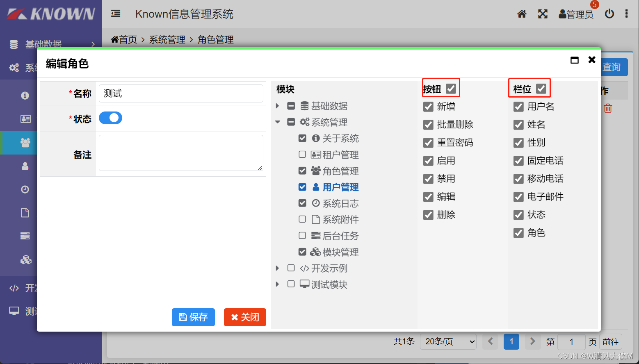Click 角色管理 in the breadcrumb
Image resolution: width=639 pixels, height=364 pixels.
point(216,40)
